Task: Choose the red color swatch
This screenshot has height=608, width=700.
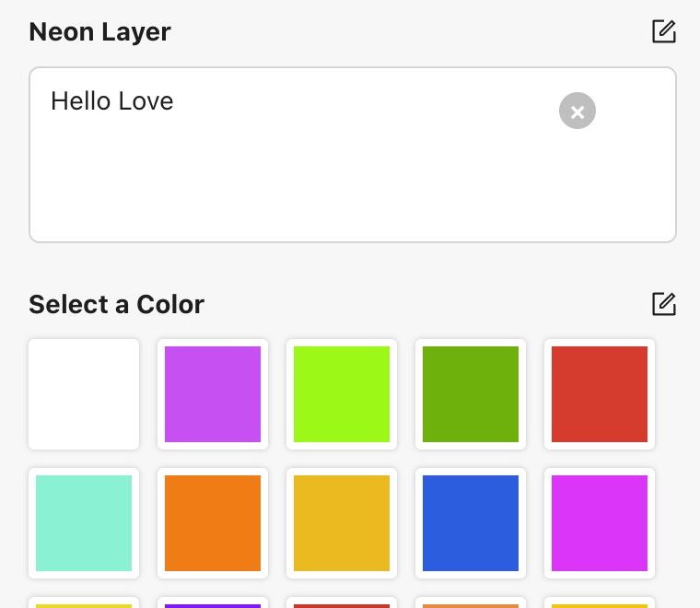Action: [600, 394]
